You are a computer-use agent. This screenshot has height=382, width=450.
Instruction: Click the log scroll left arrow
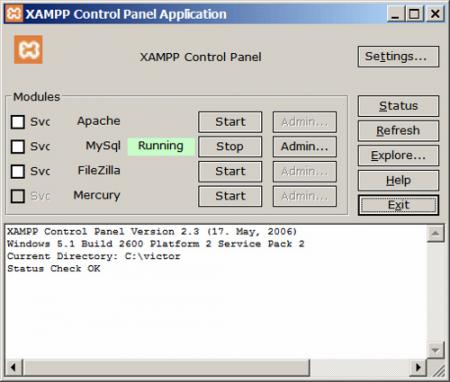coord(14,368)
